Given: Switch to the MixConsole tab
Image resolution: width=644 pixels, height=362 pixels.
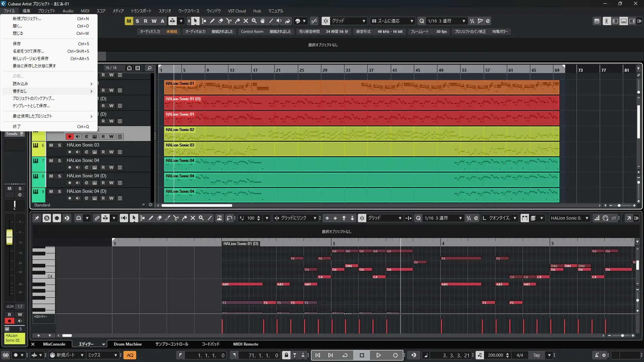Looking at the screenshot, I should coord(54,344).
